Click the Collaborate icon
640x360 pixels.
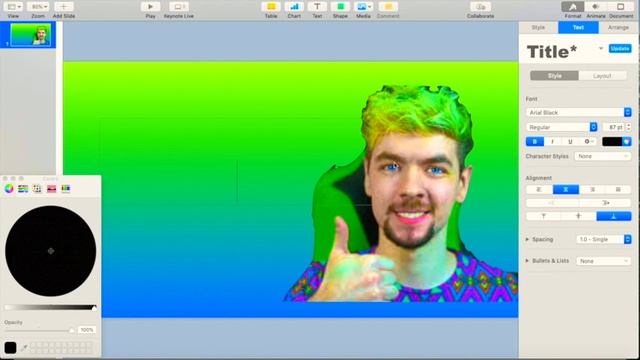480,7
